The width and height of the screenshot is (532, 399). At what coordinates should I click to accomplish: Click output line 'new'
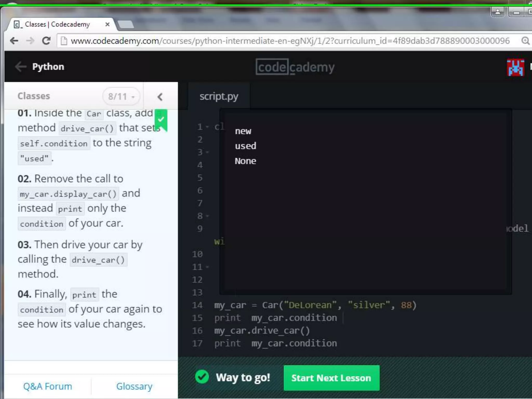point(243,131)
